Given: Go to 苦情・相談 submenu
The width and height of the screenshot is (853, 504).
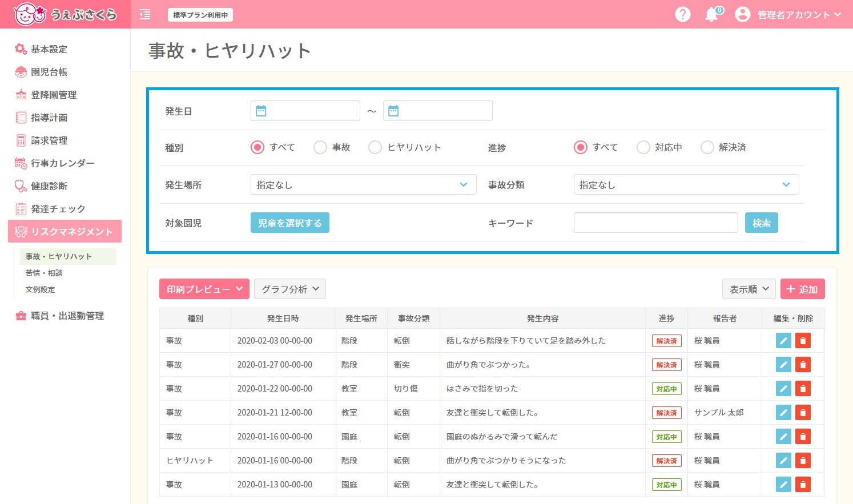Looking at the screenshot, I should [44, 273].
